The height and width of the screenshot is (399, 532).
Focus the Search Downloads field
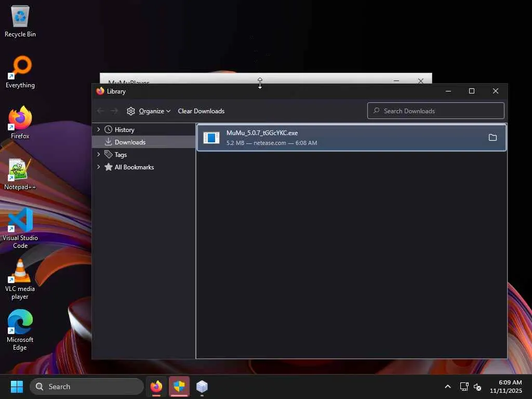(436, 111)
